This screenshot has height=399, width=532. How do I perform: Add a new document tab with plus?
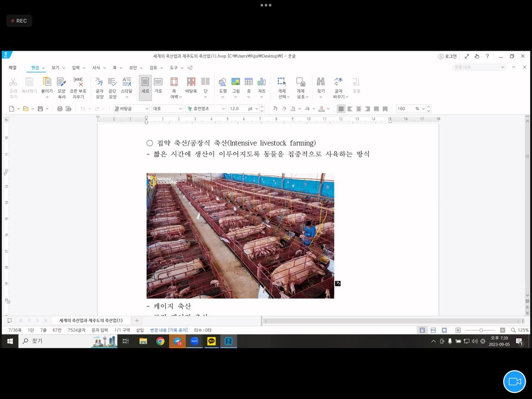[x=137, y=320]
